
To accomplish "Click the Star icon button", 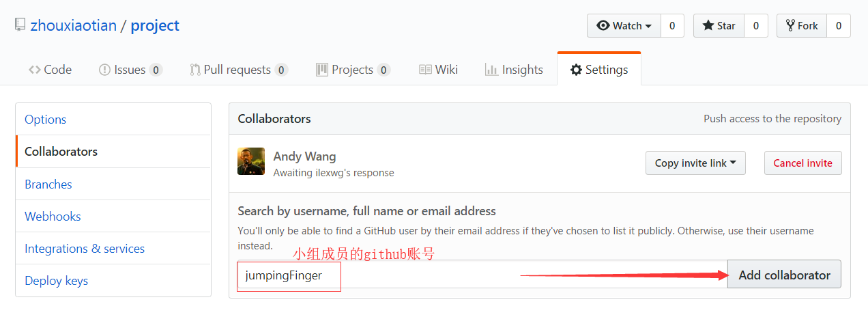I will [x=719, y=26].
